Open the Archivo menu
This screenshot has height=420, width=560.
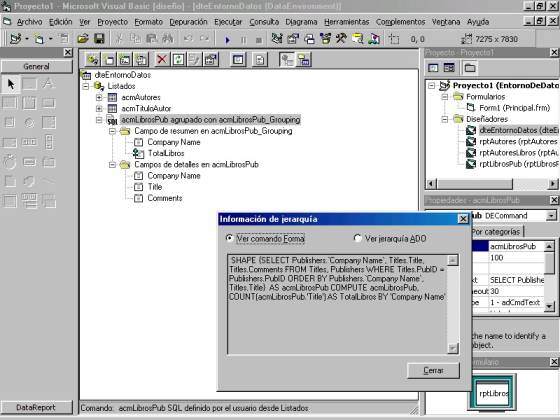[x=29, y=22]
